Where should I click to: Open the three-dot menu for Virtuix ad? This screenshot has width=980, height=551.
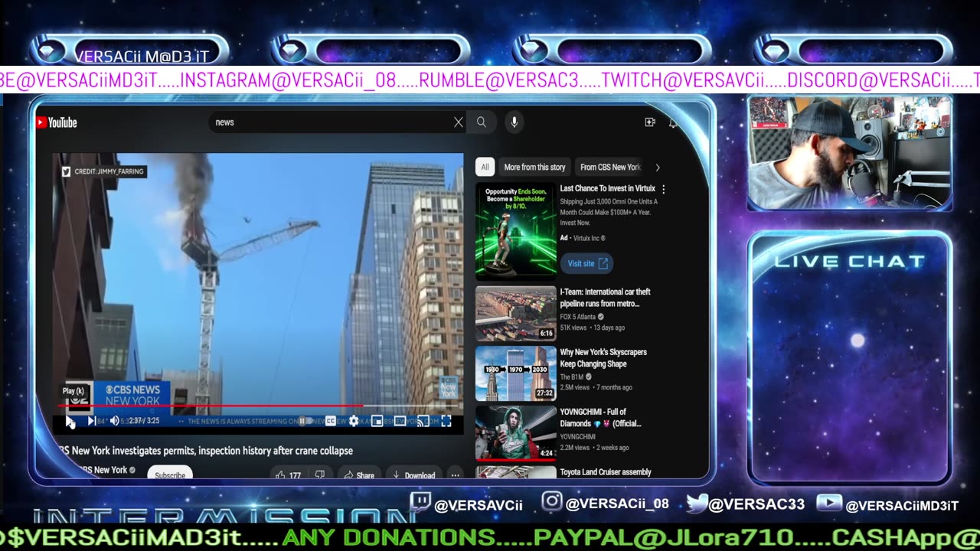(663, 189)
